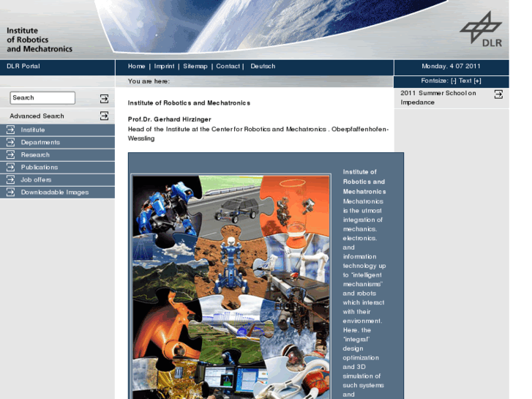Open the Contact navigation link
The height and width of the screenshot is (399, 532).
228,66
